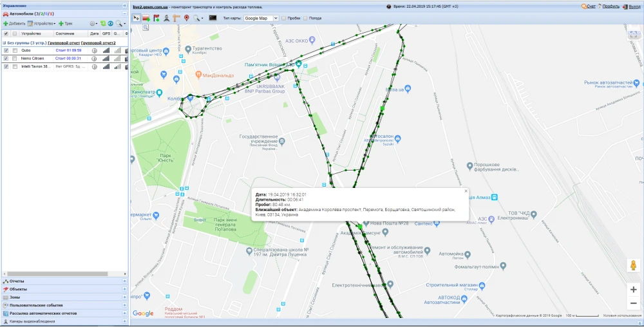The width and height of the screenshot is (644, 327).
Task: Click the green refresh icon in vehicles panel
Action: coord(103,23)
